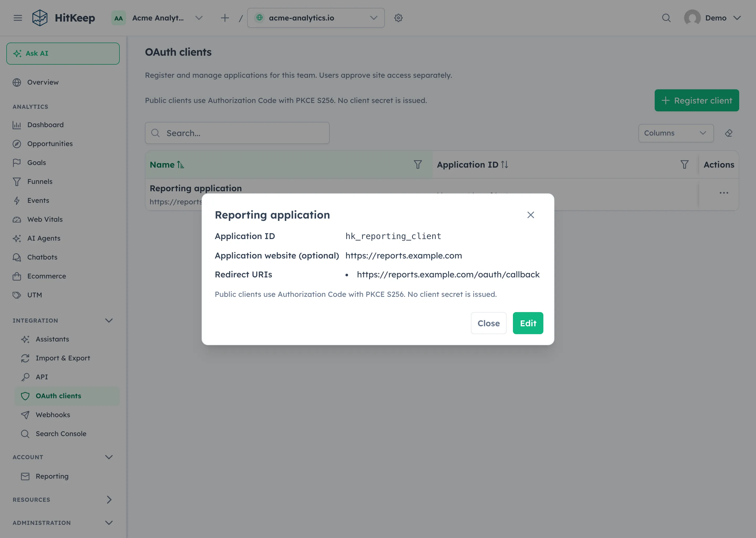Image resolution: width=756 pixels, height=538 pixels.
Task: Open the UTM page
Action: click(63, 295)
